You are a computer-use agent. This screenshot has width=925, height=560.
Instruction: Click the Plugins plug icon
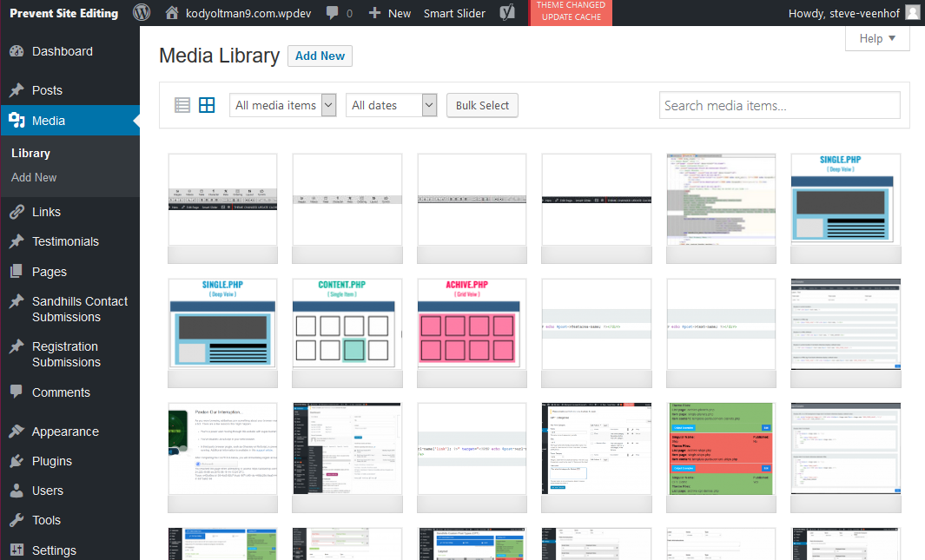(x=17, y=461)
